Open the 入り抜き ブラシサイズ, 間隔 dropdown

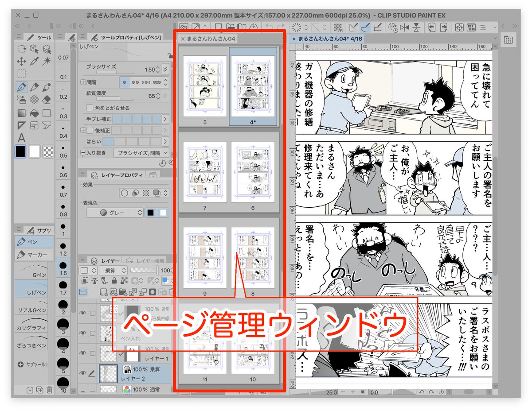(141, 153)
